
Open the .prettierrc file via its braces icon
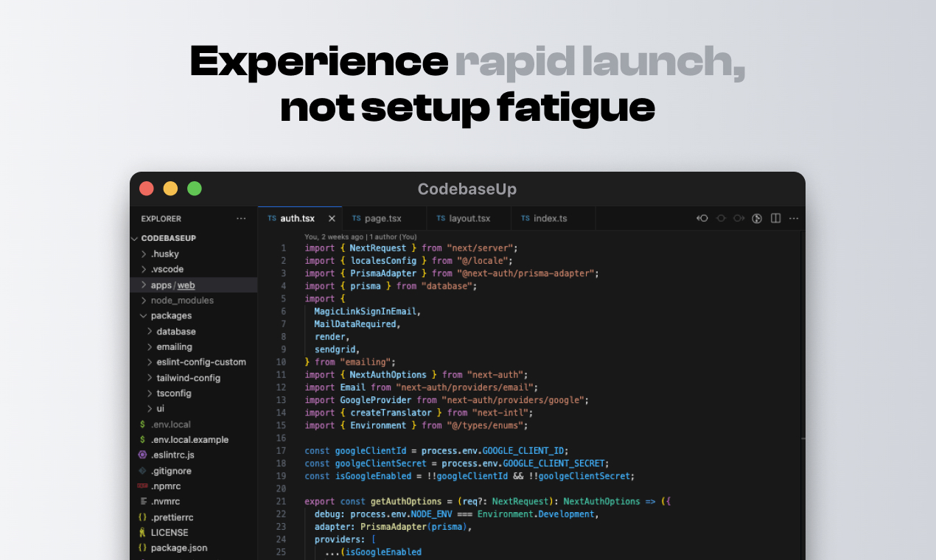click(x=142, y=517)
